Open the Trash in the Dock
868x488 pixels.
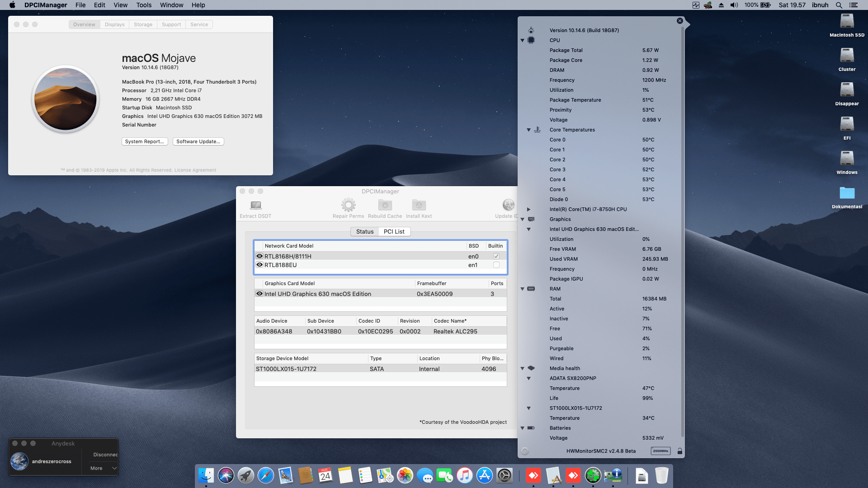pyautogui.click(x=661, y=475)
